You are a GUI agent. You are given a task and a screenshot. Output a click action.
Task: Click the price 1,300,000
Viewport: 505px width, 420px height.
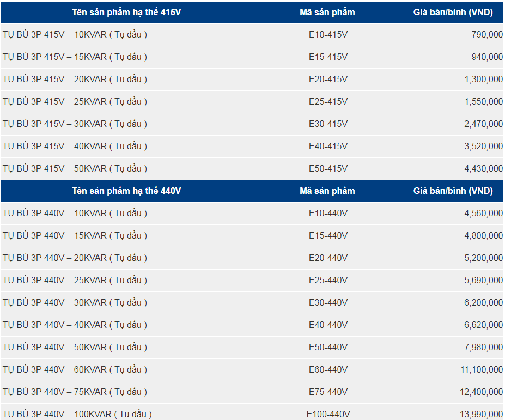click(483, 79)
